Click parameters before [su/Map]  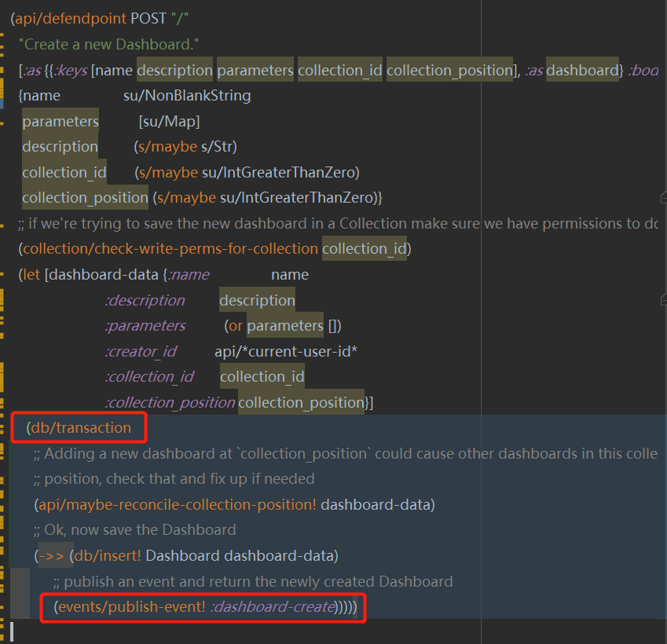pyautogui.click(x=60, y=122)
